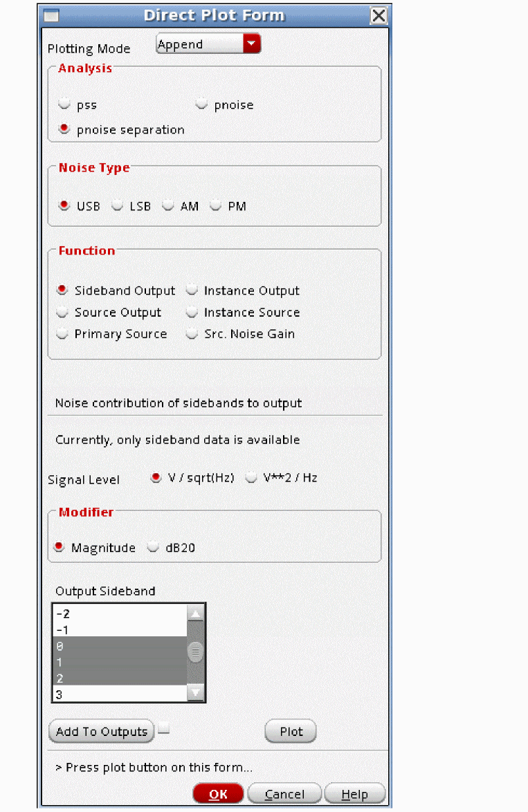Toggle the checkbox beside Add To Outputs
Image resolution: width=528 pixels, height=812 pixels.
[x=164, y=728]
